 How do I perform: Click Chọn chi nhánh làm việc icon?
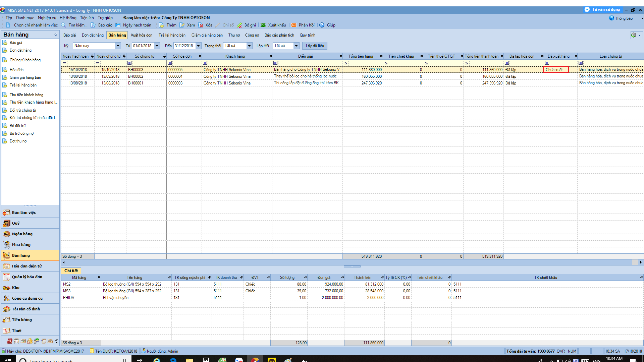pyautogui.click(x=8, y=25)
